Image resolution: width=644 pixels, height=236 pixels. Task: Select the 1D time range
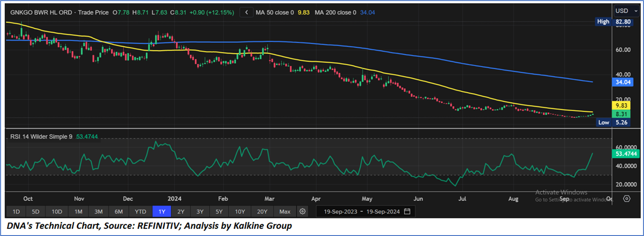click(x=15, y=211)
